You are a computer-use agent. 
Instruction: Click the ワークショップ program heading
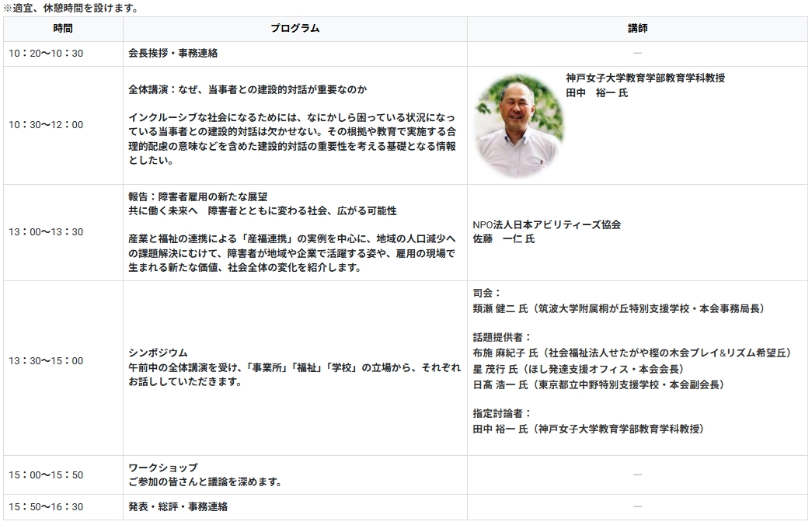pos(162,468)
